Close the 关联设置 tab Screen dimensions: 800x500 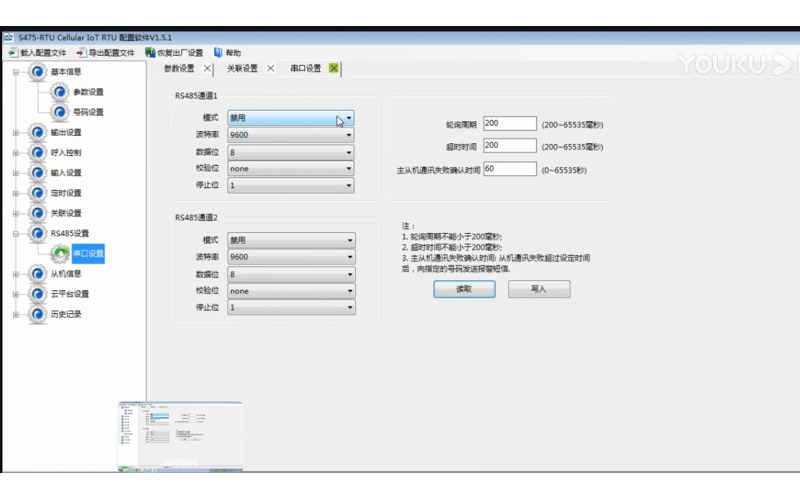(x=270, y=68)
